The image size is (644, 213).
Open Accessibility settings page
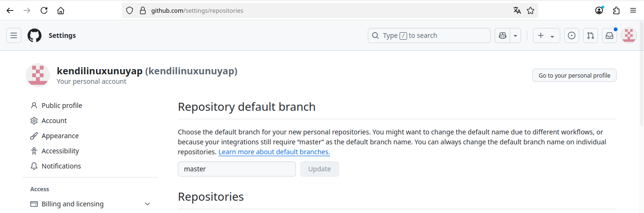pyautogui.click(x=60, y=151)
